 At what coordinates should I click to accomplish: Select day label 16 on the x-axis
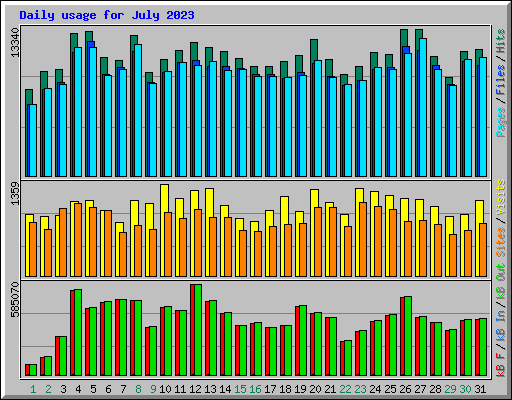pyautogui.click(x=255, y=389)
